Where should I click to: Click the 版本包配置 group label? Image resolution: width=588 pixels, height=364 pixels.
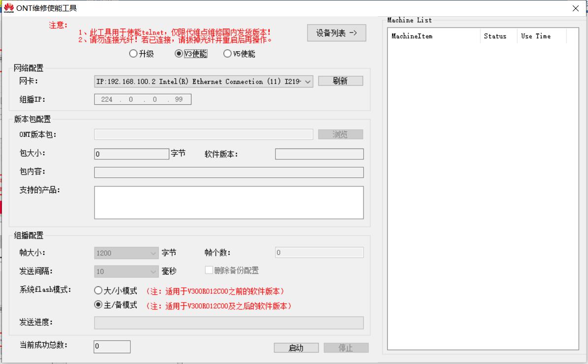pyautogui.click(x=32, y=119)
